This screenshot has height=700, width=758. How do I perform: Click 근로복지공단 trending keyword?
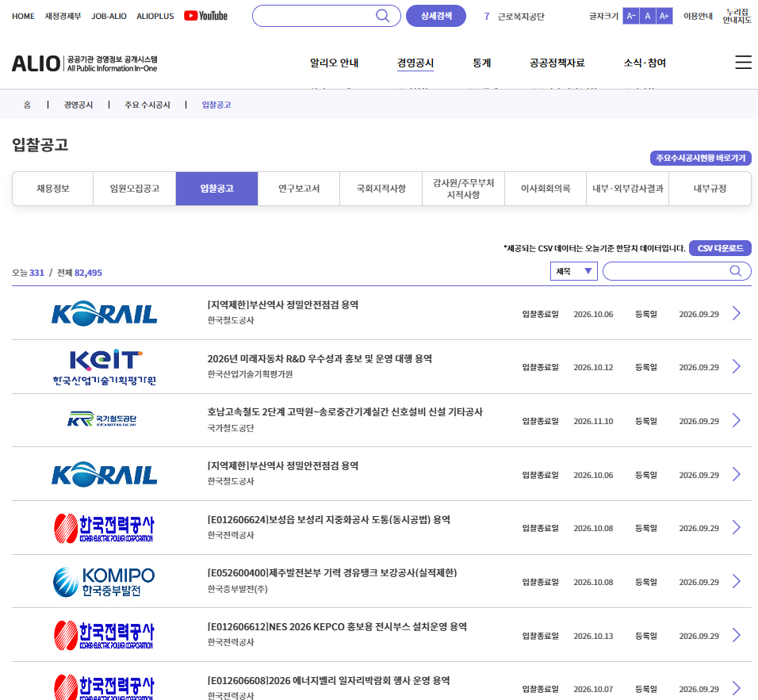(521, 17)
